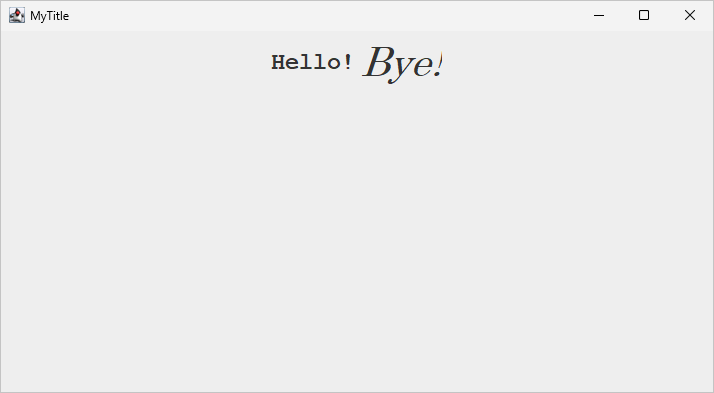Click the MyTitle title text
Viewport: 714px width, 393px height.
pos(50,16)
